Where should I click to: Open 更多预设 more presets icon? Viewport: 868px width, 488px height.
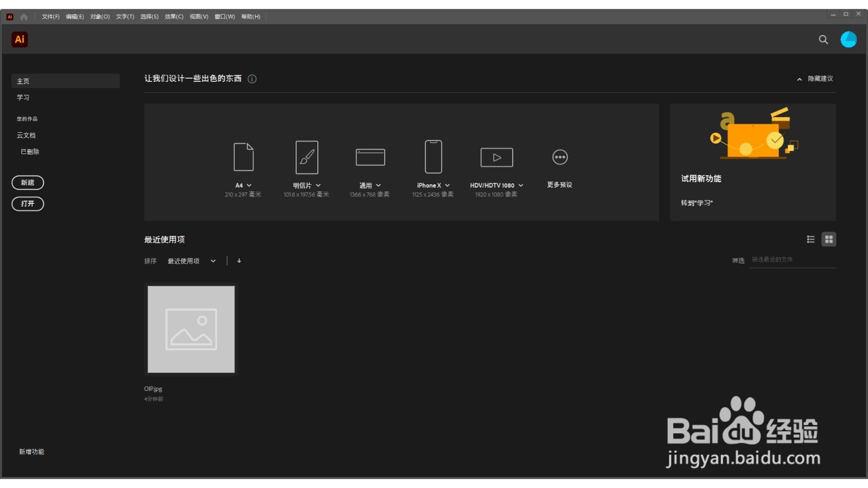560,157
